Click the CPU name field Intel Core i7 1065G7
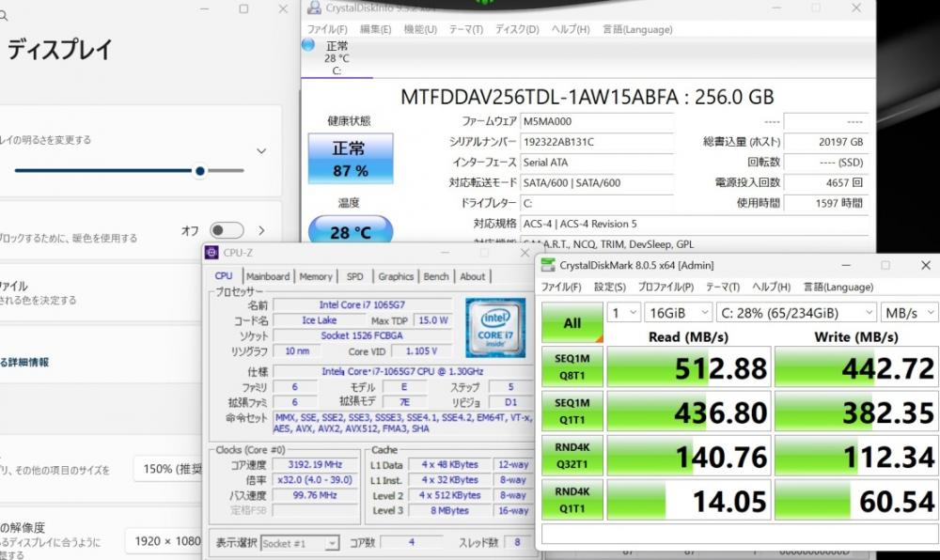The image size is (940, 560). coord(362,304)
